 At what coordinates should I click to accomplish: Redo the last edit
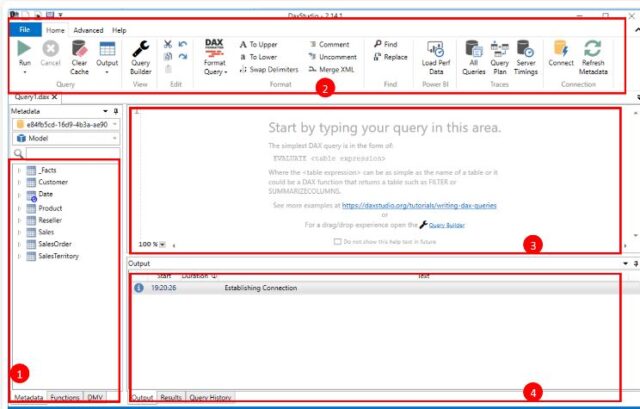(x=183, y=56)
